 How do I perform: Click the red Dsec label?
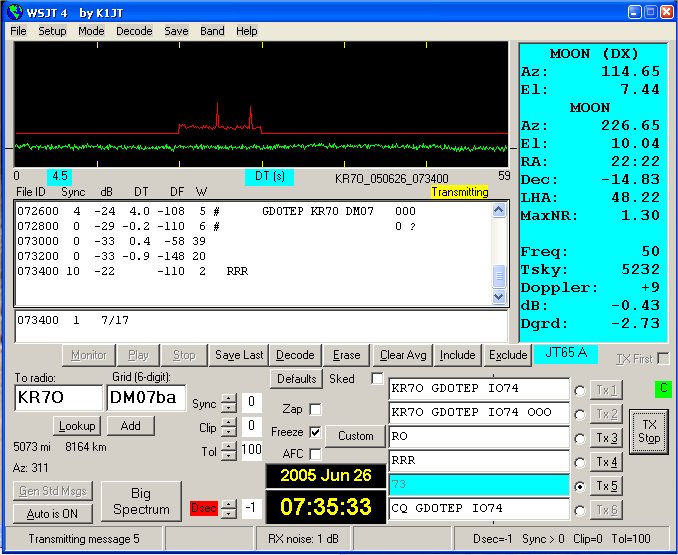pyautogui.click(x=202, y=509)
